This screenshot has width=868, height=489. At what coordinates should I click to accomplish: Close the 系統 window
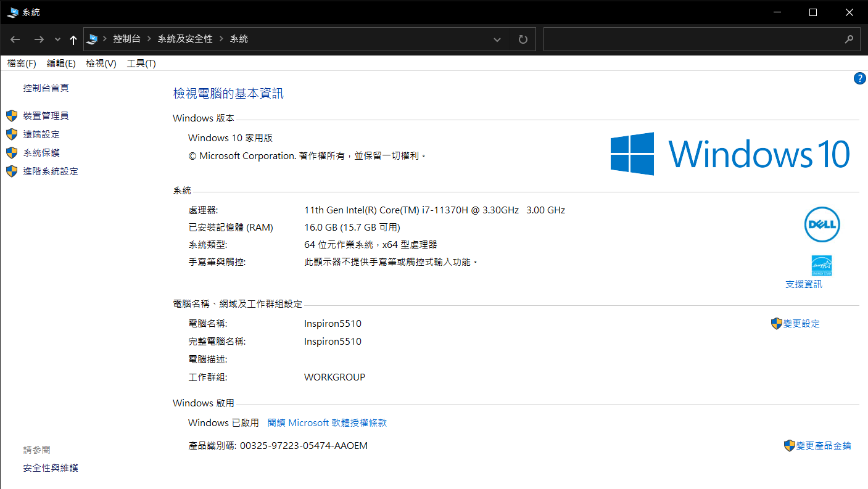[x=849, y=12]
